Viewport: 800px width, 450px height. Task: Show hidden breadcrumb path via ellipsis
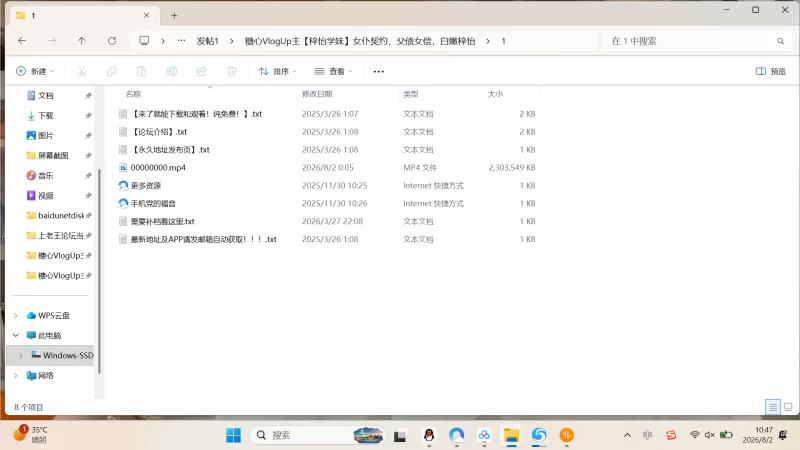tap(181, 41)
